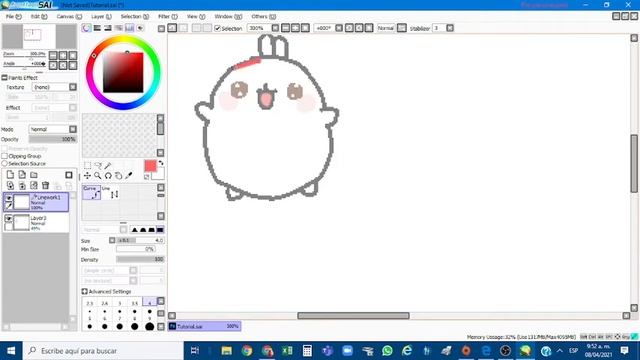Screen dimensions: 640x360
Task: Hide the Layer3 eye icon
Action: [x=8, y=219]
